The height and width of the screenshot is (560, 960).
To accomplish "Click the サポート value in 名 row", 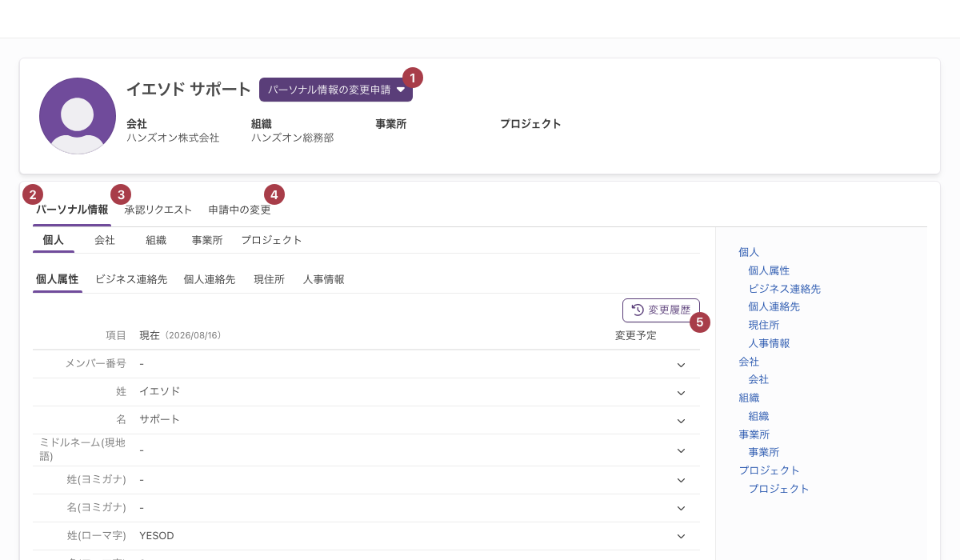I will click(x=160, y=419).
